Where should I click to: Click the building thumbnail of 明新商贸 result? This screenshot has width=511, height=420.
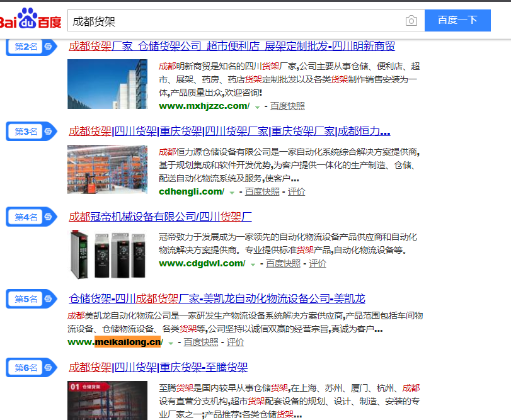(107, 84)
